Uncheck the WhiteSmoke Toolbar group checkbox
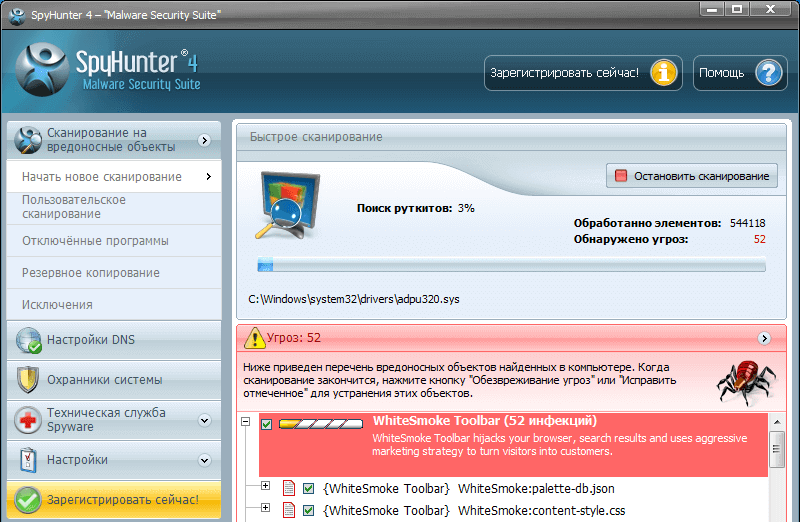The image size is (800, 522). (x=266, y=425)
